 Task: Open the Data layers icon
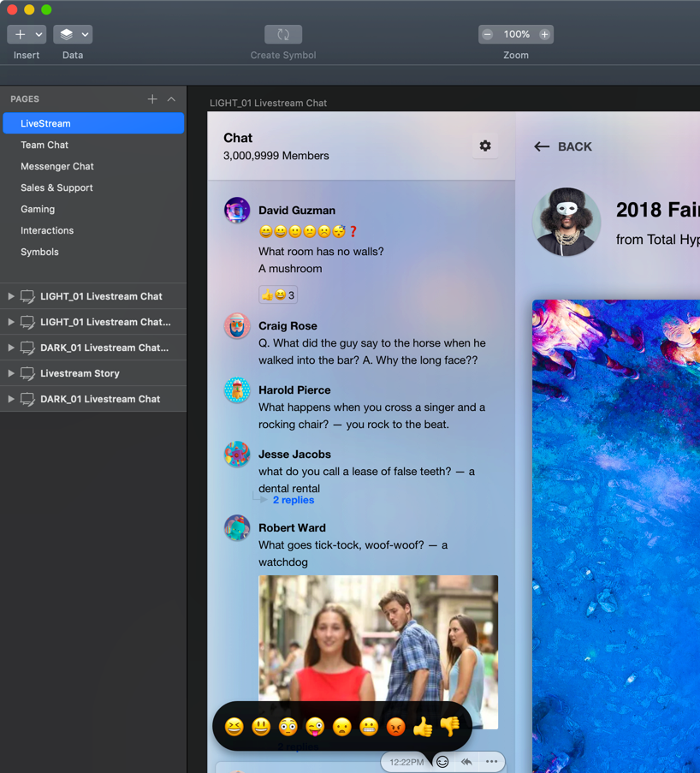(x=66, y=34)
